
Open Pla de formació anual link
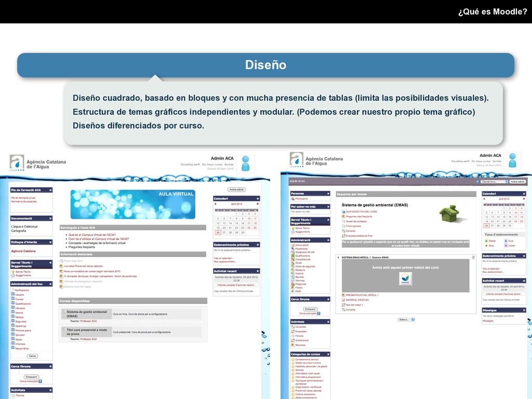coord(23,198)
